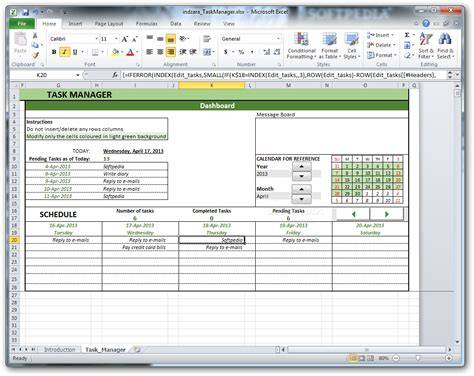Toggle middle vertical alignment
Screen dimensions: 474x376
(x=160, y=39)
